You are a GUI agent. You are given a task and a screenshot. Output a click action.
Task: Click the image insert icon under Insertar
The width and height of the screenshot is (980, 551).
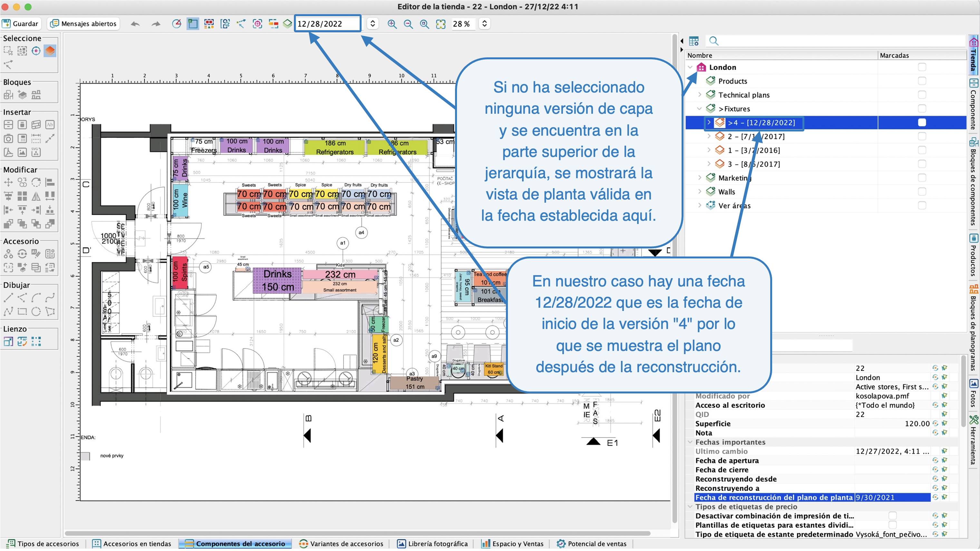(22, 152)
